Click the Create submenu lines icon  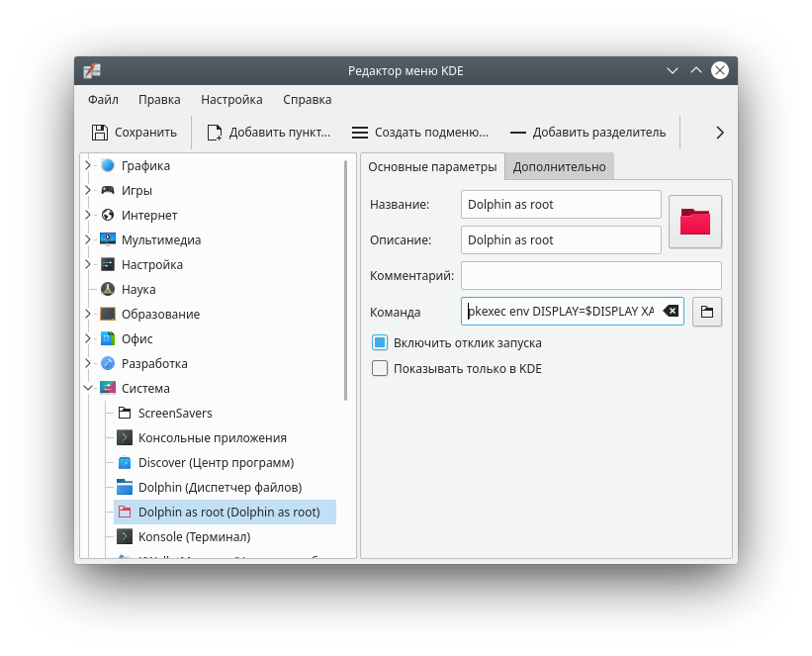(x=360, y=133)
